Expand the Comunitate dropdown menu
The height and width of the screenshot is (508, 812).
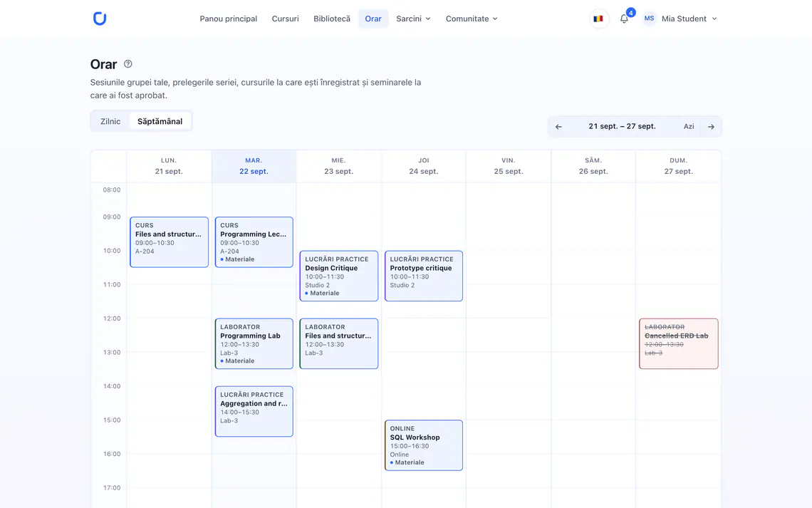(x=472, y=19)
